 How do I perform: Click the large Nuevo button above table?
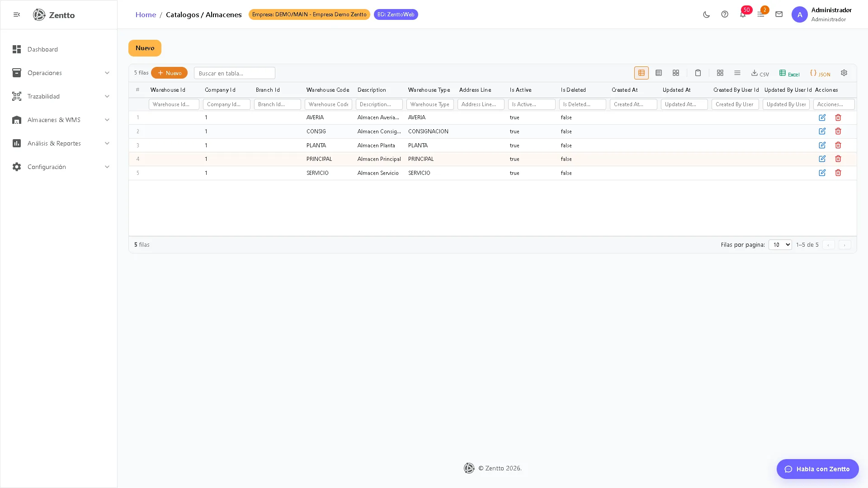click(x=145, y=48)
